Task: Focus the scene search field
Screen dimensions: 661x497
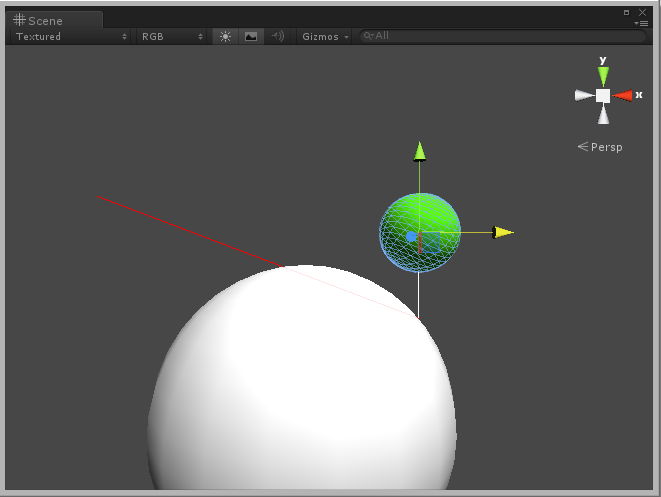Action: click(x=502, y=36)
